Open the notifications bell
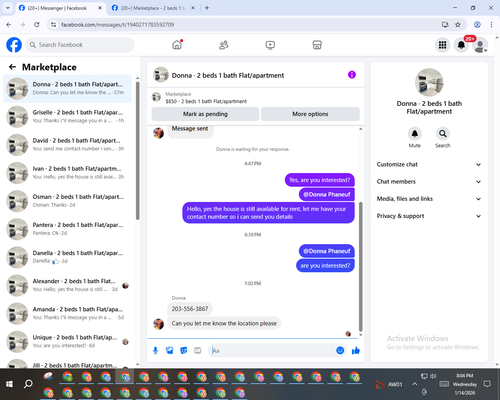Viewport: 500px width, 400px height. click(461, 45)
